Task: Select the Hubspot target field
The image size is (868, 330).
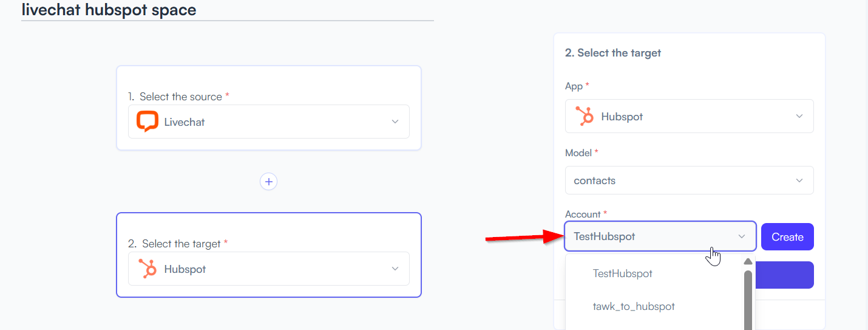Action: click(x=268, y=269)
